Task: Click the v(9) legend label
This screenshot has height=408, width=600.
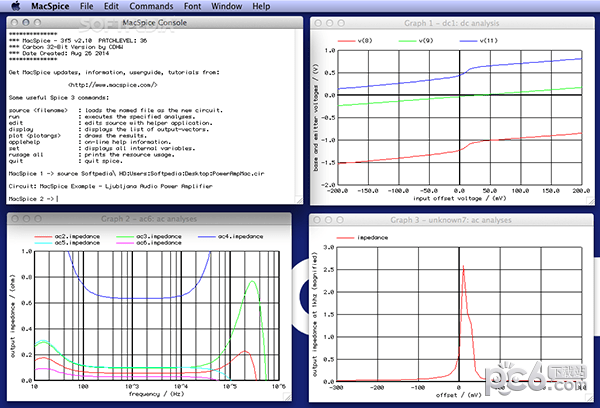Action: click(x=426, y=41)
